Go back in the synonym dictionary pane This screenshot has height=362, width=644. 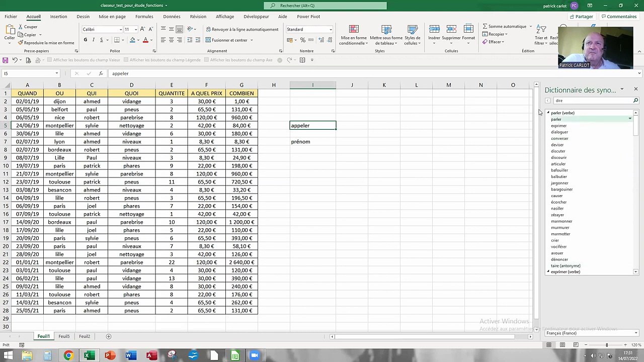click(548, 101)
